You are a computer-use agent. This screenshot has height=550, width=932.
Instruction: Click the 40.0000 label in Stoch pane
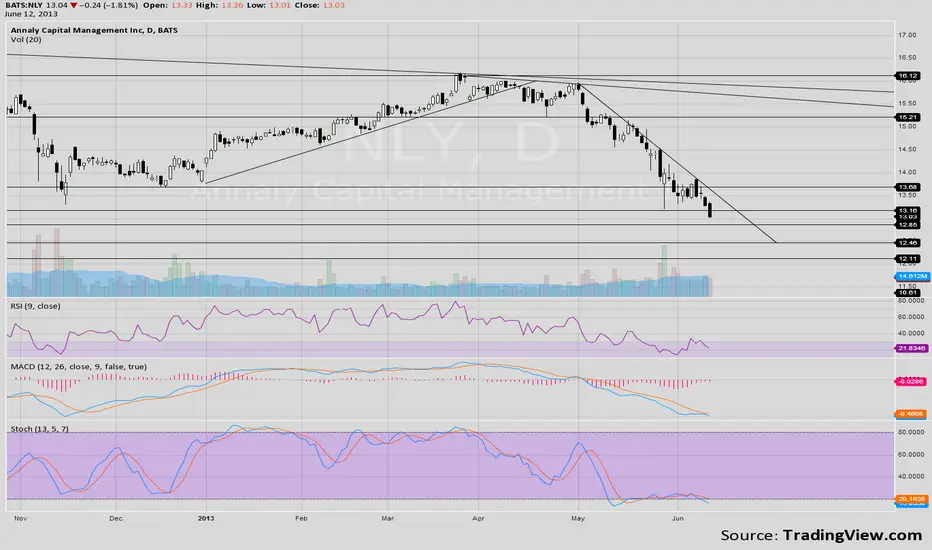(911, 476)
